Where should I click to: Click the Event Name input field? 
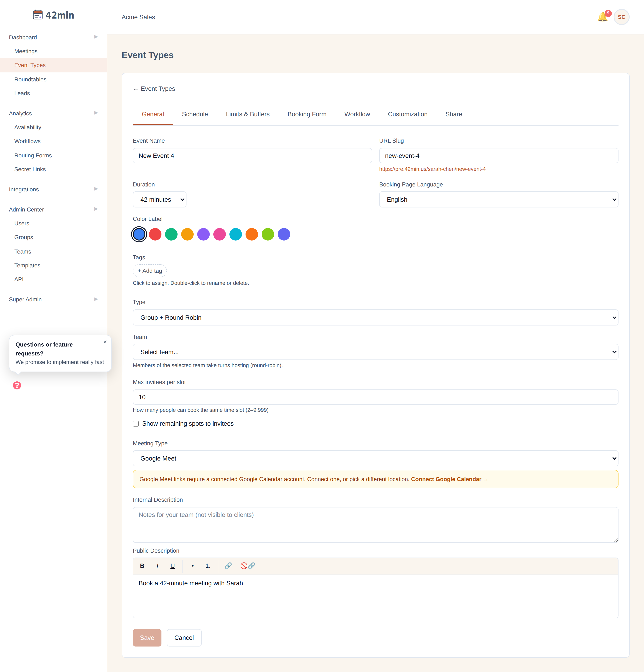point(252,156)
